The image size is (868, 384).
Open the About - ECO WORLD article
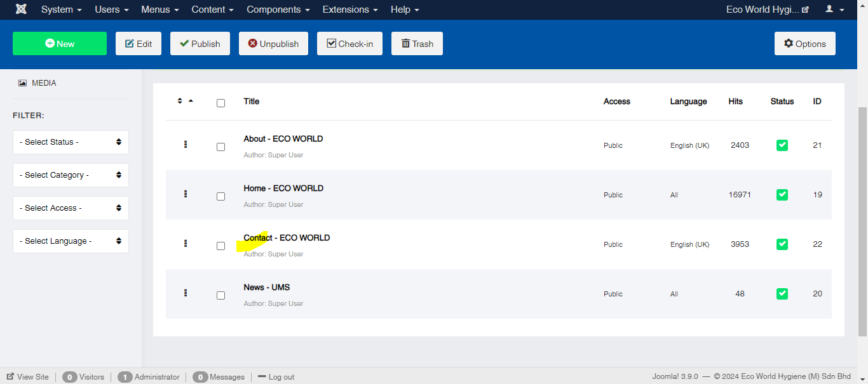coord(283,138)
